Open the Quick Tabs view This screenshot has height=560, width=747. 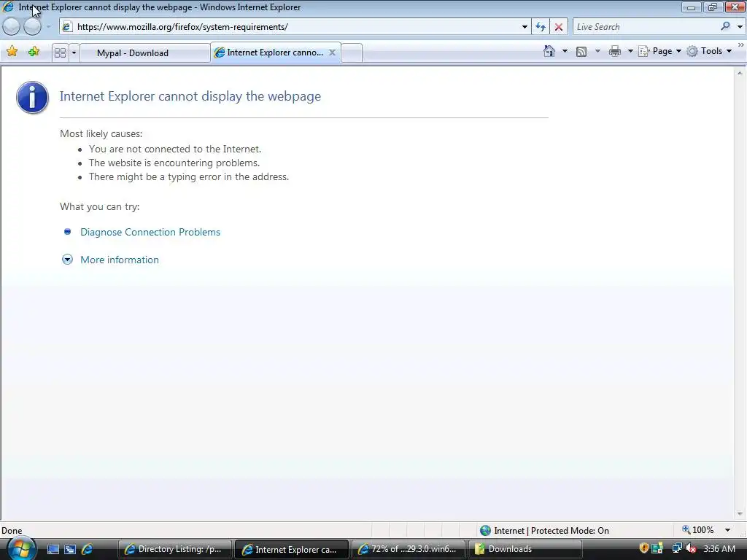60,52
